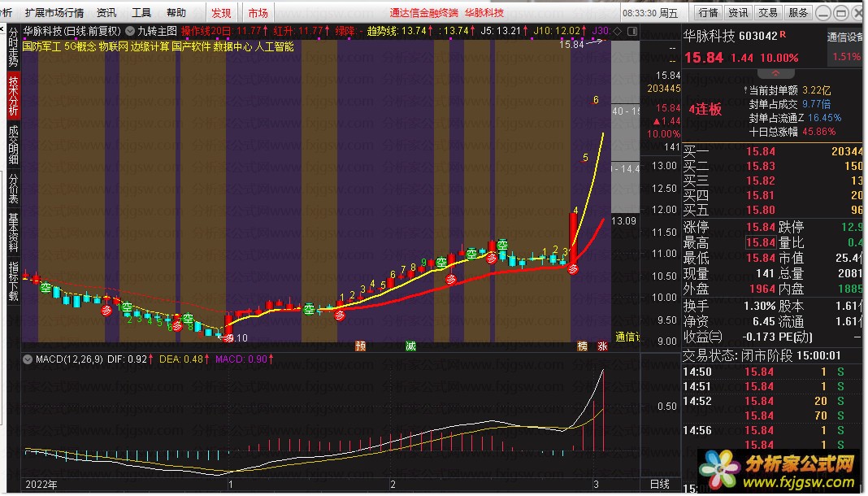The width and height of the screenshot is (868, 496).
Task: Maximize the 通达信 window
Action: [841, 13]
